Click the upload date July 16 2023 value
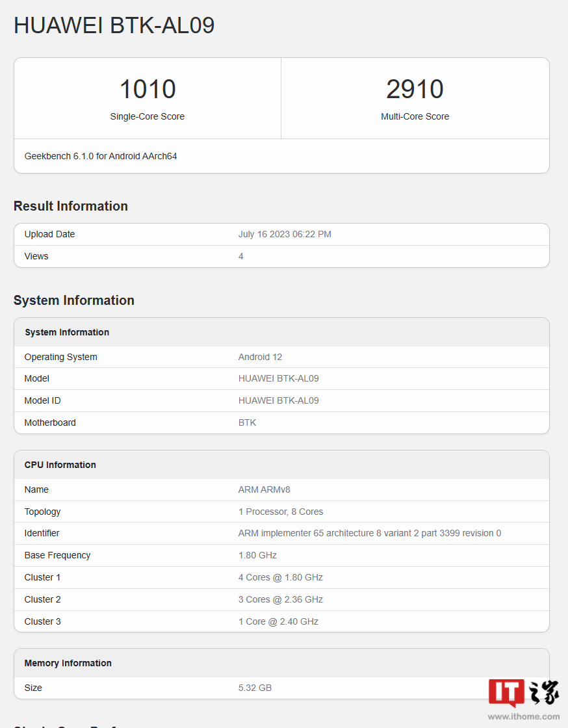Viewport: 568px width, 728px height. tap(285, 234)
